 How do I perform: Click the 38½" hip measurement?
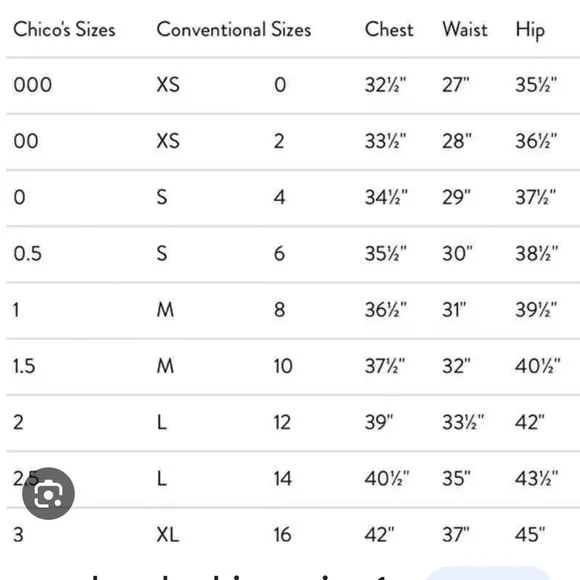537,253
